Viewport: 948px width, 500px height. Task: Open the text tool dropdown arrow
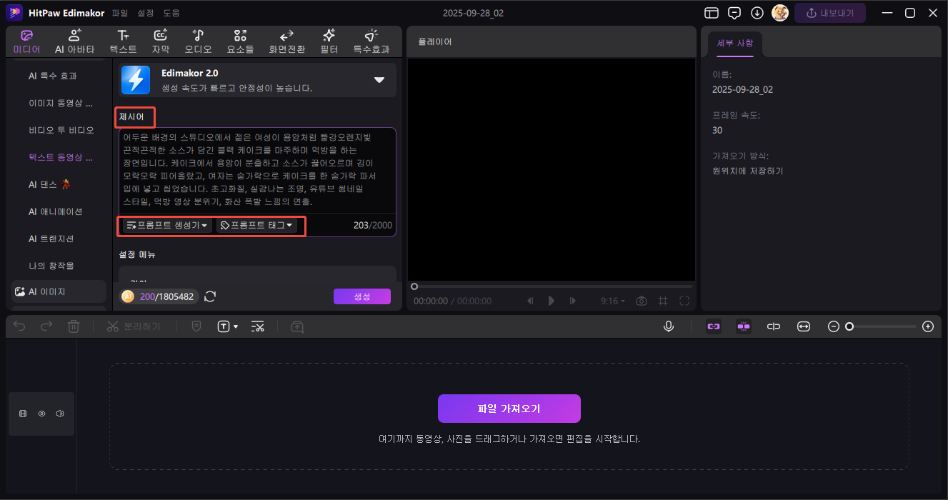pos(236,326)
